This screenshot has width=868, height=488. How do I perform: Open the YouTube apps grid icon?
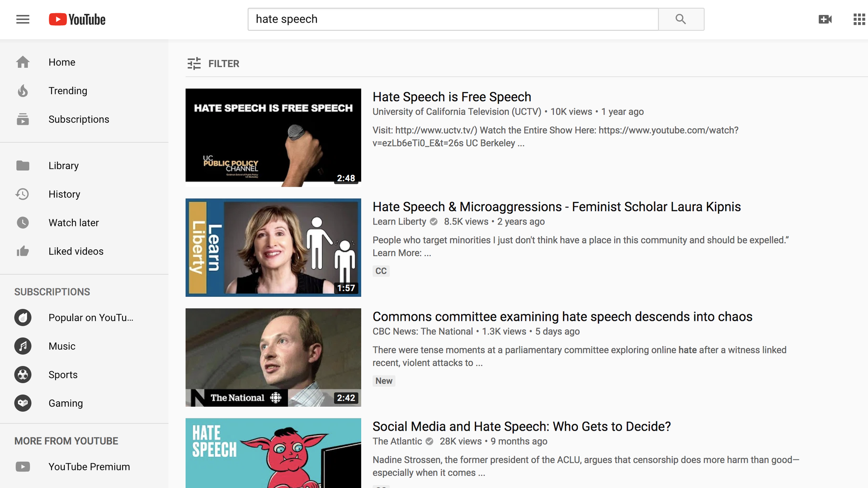(859, 19)
